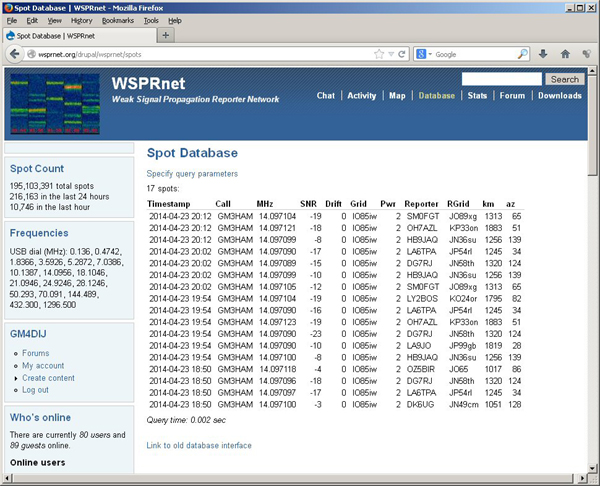Expand Specify query parameters
600x486 pixels.
click(x=192, y=174)
